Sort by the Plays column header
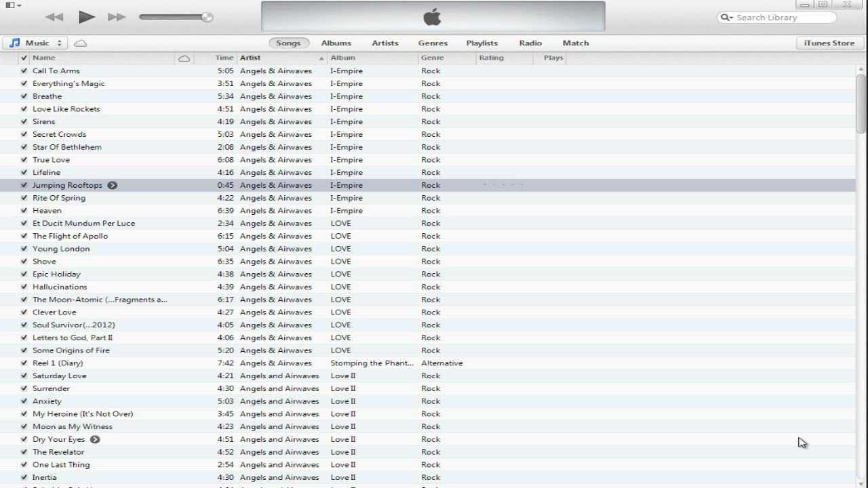Viewport: 868px width, 488px height. tap(553, 58)
